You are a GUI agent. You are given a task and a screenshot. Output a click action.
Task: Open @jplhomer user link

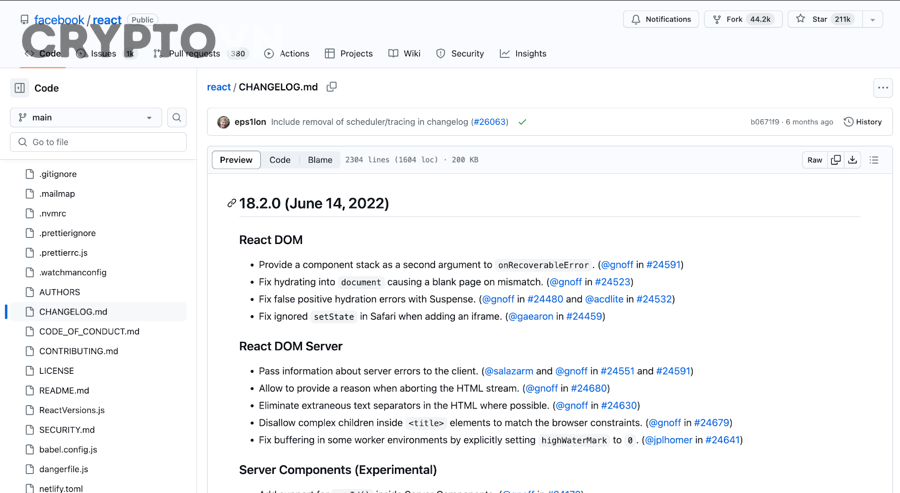pyautogui.click(x=669, y=440)
